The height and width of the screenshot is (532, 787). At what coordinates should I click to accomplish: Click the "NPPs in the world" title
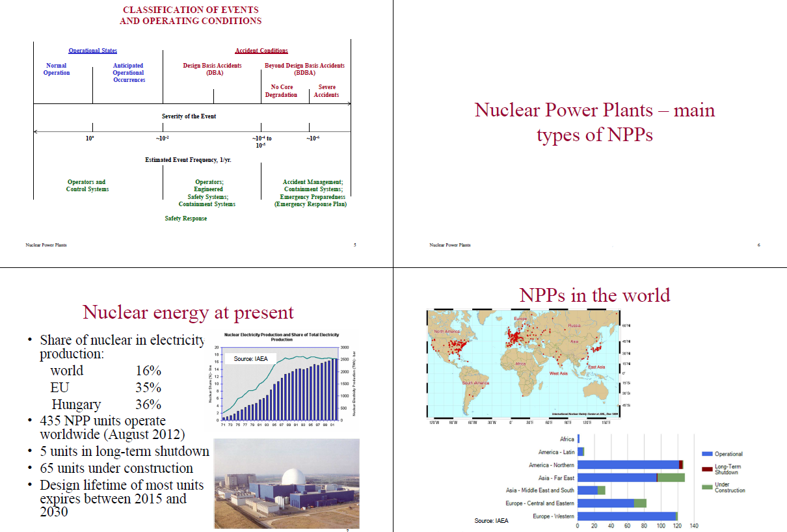(594, 295)
